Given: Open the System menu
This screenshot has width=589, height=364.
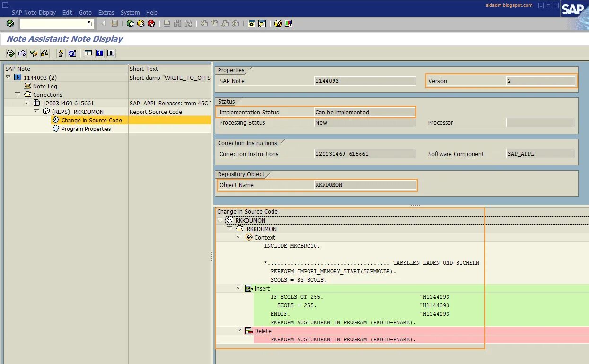Looking at the screenshot, I should click(x=130, y=13).
